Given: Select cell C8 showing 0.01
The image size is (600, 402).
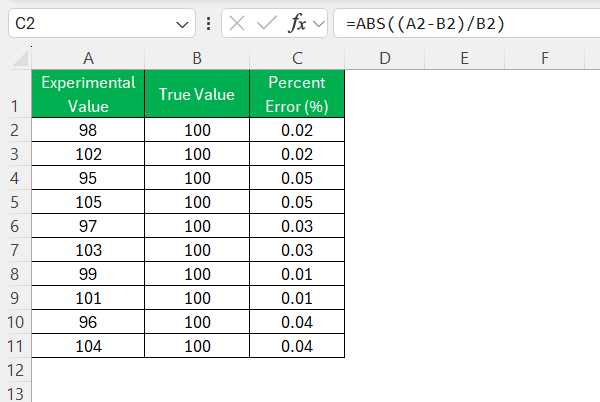Looking at the screenshot, I should (297, 274).
